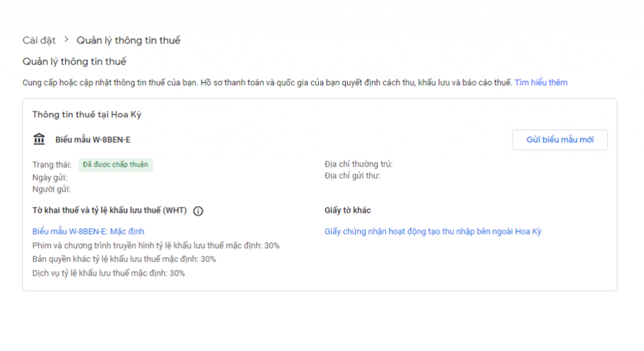Click the Phim và chương trình truyền hình rate line
Viewport: 644px width, 351px height.
tap(156, 245)
